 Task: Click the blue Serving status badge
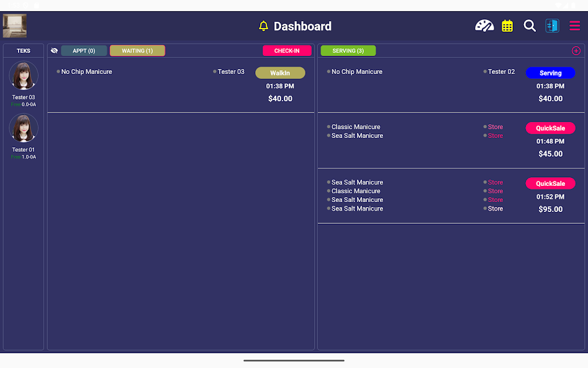tap(550, 73)
